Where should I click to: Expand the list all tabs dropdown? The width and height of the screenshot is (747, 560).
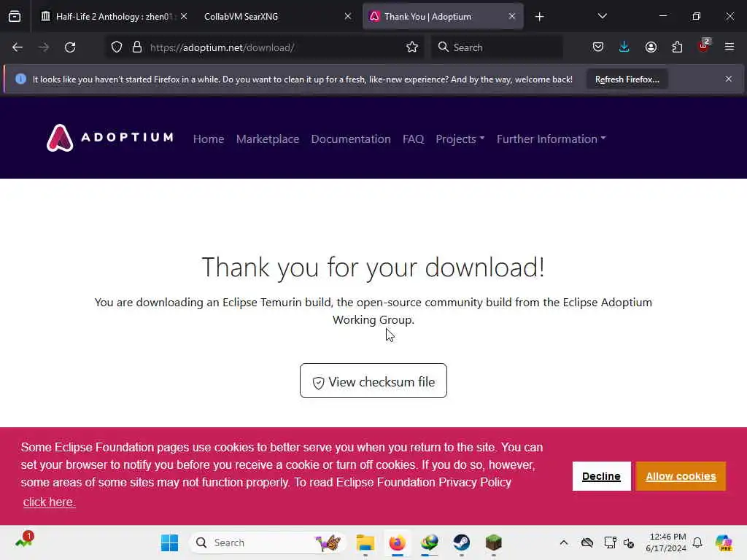[x=602, y=16]
